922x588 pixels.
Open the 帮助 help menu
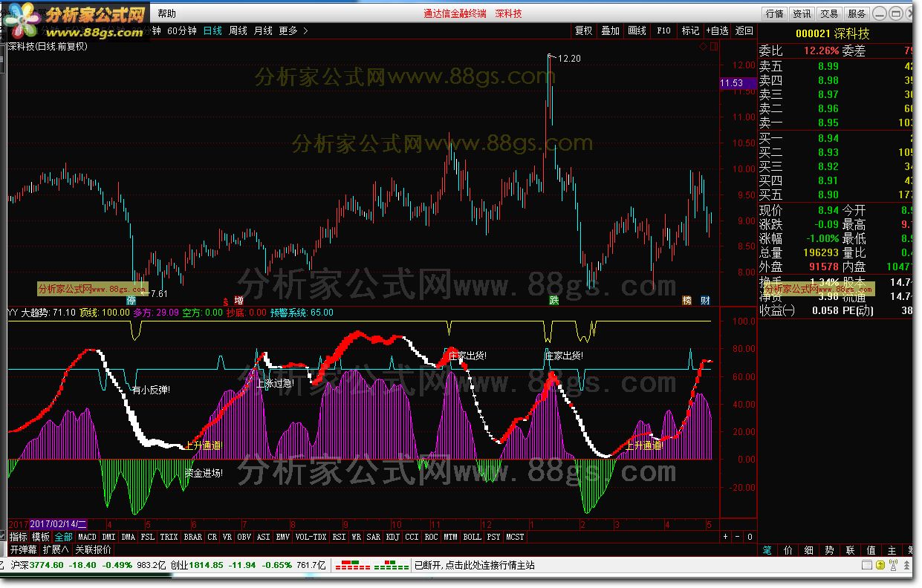pos(167,13)
